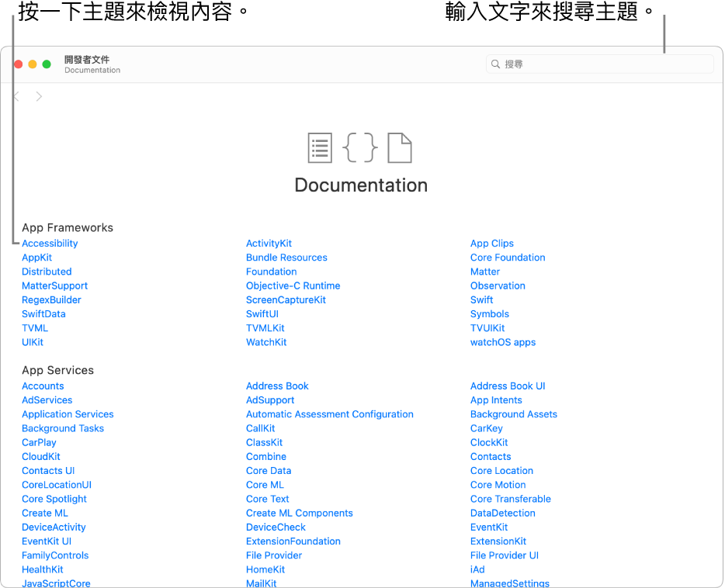Select the CarPlay topic

point(39,442)
